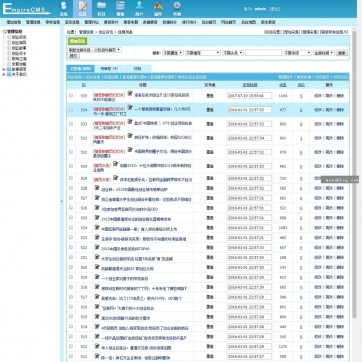Open the column selection dropdown below green button
This screenshot has height=362, width=362.
pos(95,50)
